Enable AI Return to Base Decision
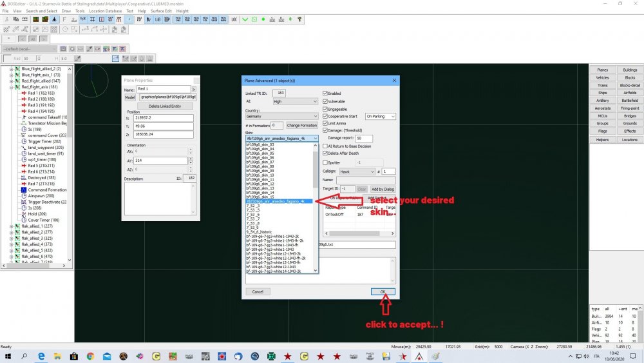Screen dimensions: 644x363 click(325, 146)
